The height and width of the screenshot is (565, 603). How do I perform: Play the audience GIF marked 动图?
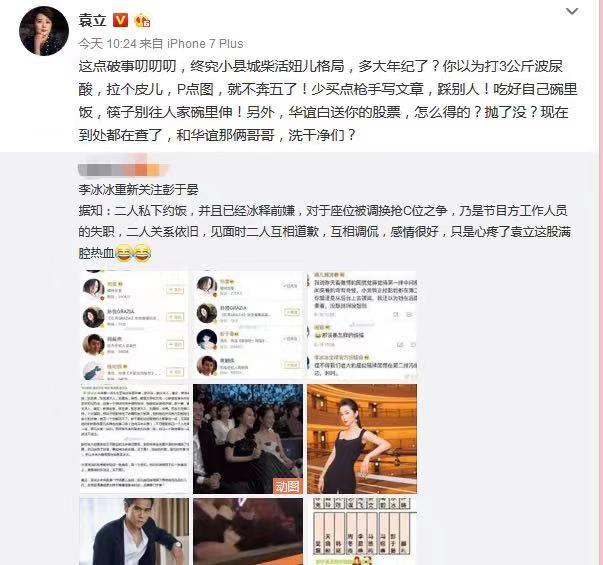(248, 439)
